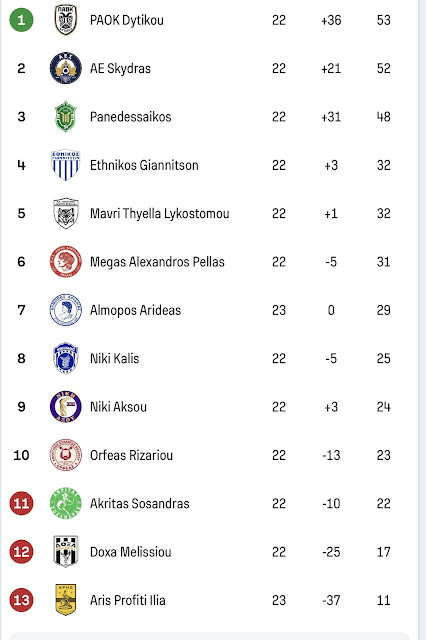Select the Niki Kalis blue crest

click(66, 358)
